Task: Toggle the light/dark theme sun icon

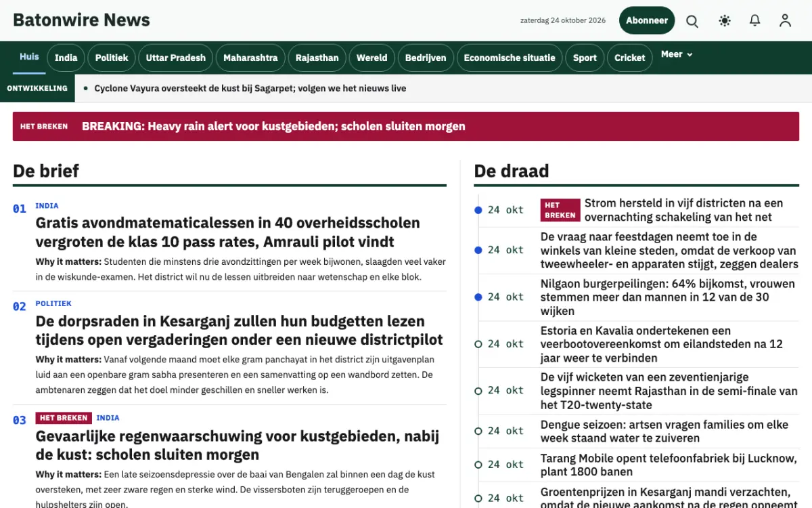Action: pyautogui.click(x=725, y=21)
